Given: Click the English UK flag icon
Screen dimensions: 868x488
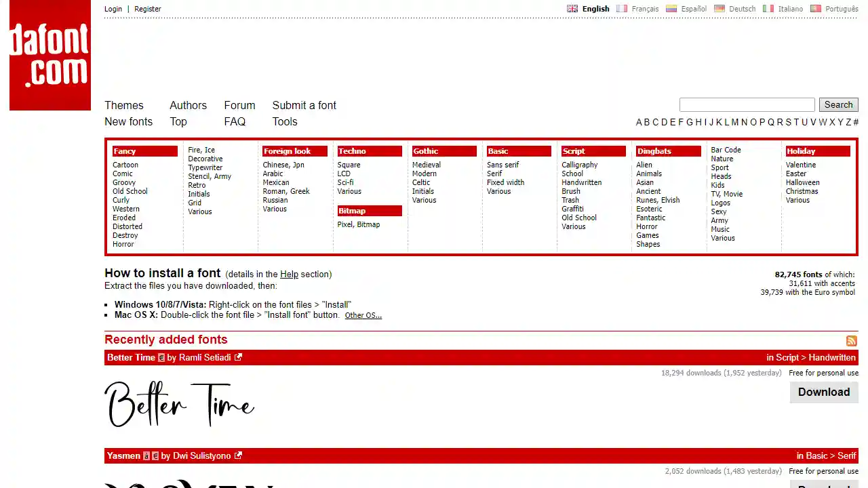Looking at the screenshot, I should click(x=572, y=9).
